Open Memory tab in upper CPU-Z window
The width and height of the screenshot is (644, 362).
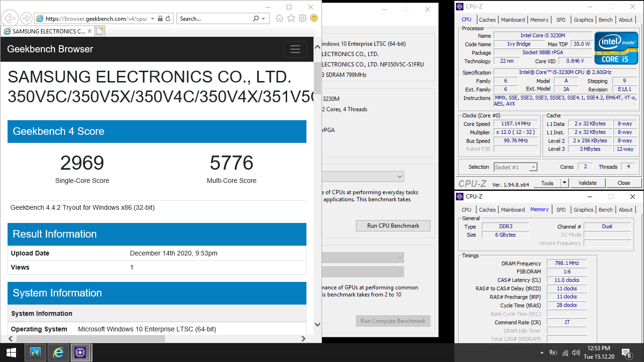pyautogui.click(x=539, y=20)
